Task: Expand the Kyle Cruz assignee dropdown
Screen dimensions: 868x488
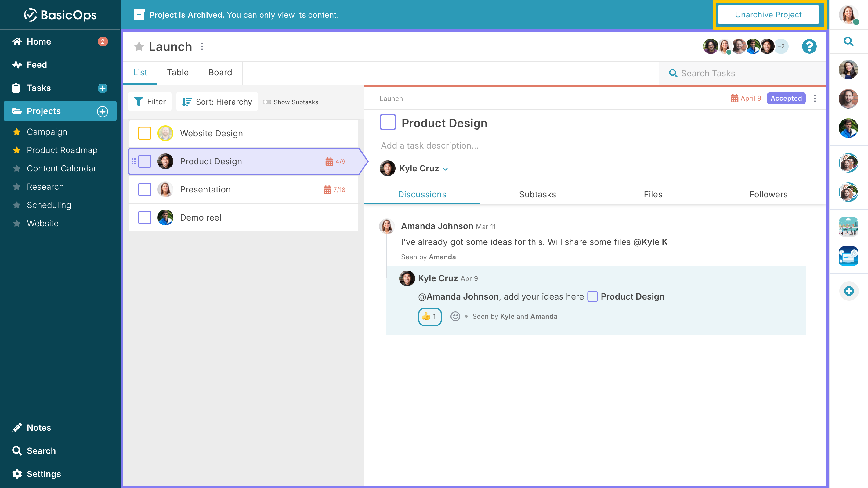Action: [x=445, y=169]
